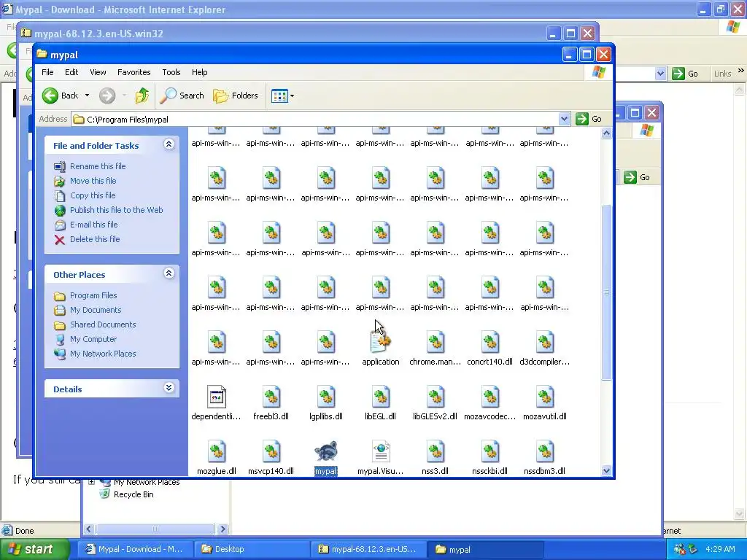Click Publish this file to the Web
The image size is (747, 560).
pyautogui.click(x=116, y=210)
